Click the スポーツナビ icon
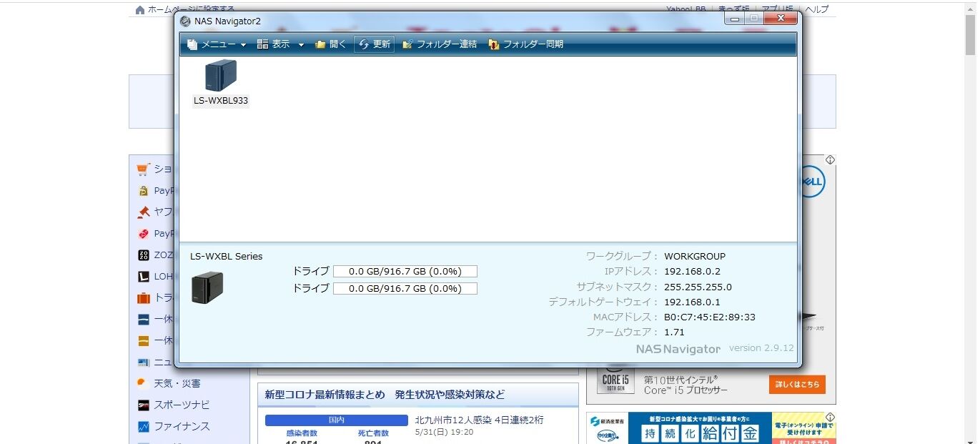The width and height of the screenshot is (980, 444). [143, 405]
